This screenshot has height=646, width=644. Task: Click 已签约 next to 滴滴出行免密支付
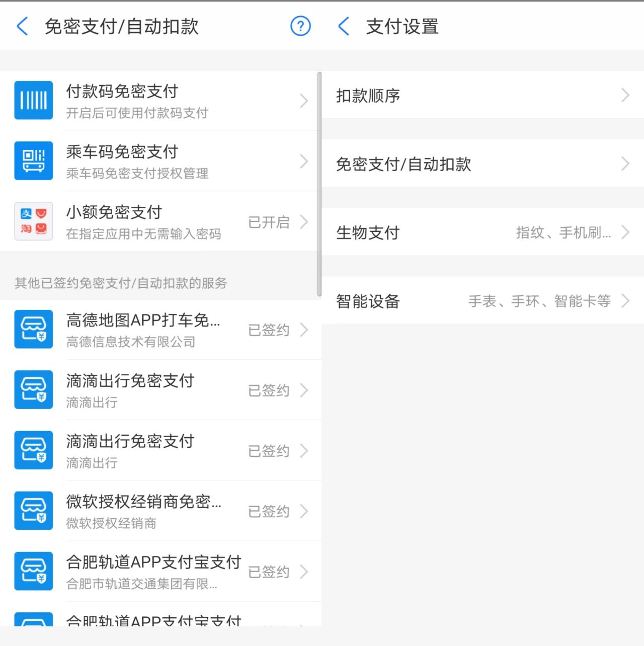[268, 390]
